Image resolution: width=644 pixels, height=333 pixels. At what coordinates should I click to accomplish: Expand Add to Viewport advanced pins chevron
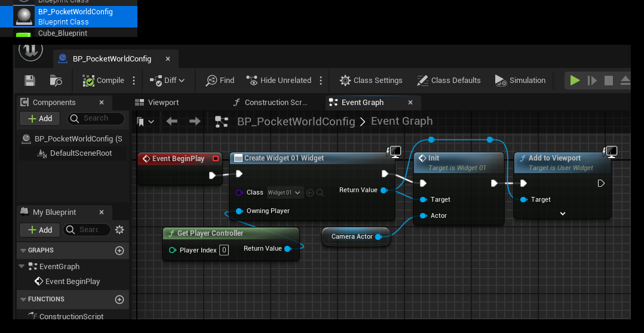(x=563, y=214)
